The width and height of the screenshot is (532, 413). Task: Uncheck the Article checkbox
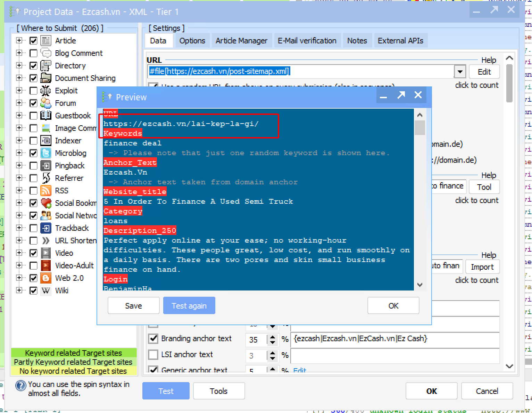point(33,41)
